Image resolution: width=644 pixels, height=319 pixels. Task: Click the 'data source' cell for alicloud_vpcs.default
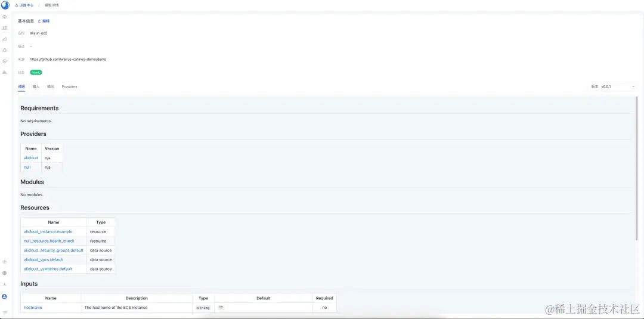coord(101,260)
